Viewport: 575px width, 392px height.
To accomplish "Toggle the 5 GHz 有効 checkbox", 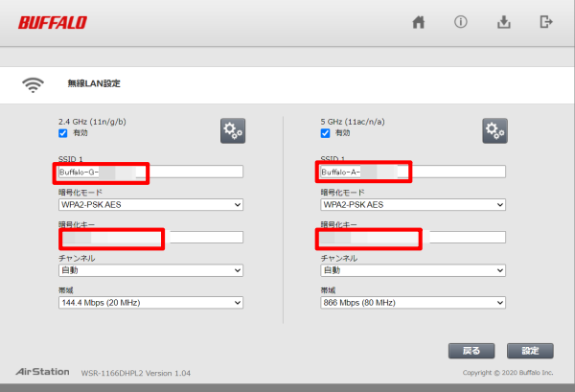I will pos(325,133).
